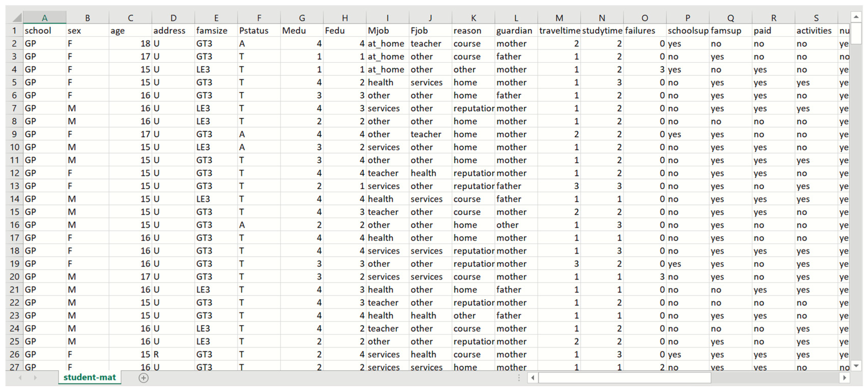The image size is (868, 392).
Task: Select the 'school' header cell
Action: pos(44,31)
